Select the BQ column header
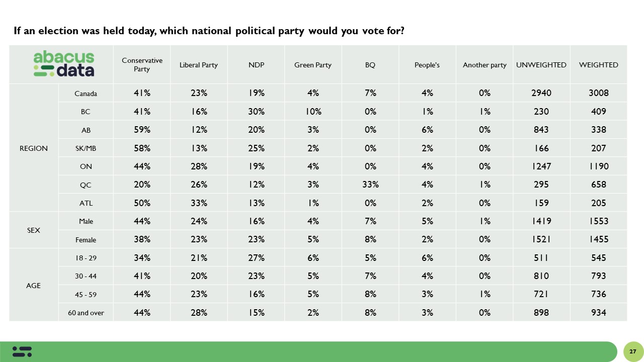Image resolution: width=644 pixels, height=362 pixels. 370,65
